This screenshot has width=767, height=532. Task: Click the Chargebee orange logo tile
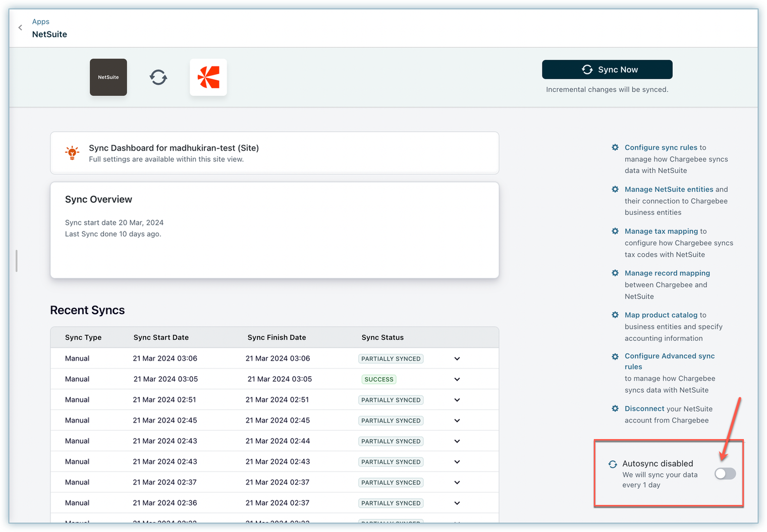pyautogui.click(x=208, y=77)
